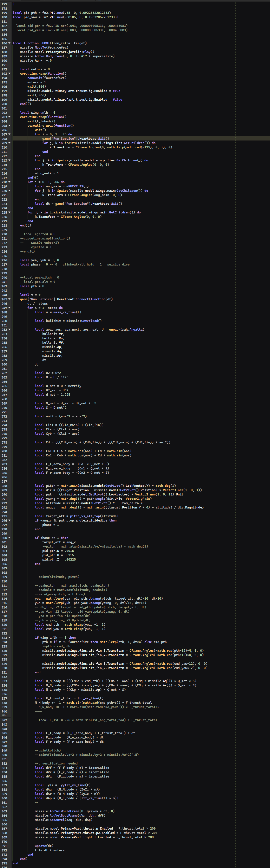Collapse the if-block fold at line 296

coord(9,520)
